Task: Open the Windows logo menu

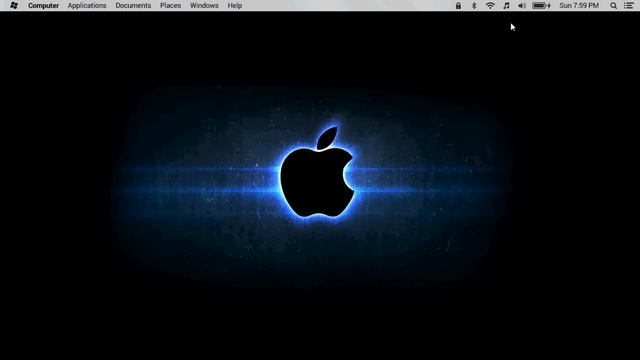Action: (14, 5)
